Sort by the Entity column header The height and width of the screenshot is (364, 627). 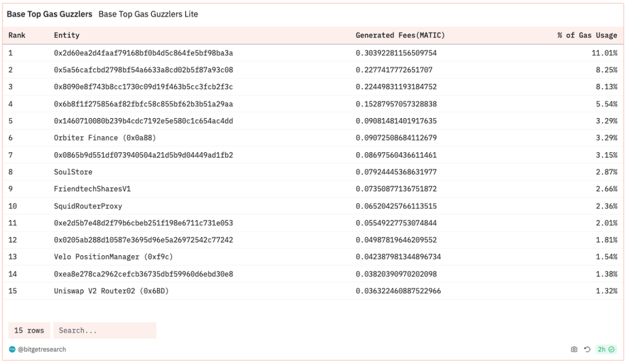point(67,35)
